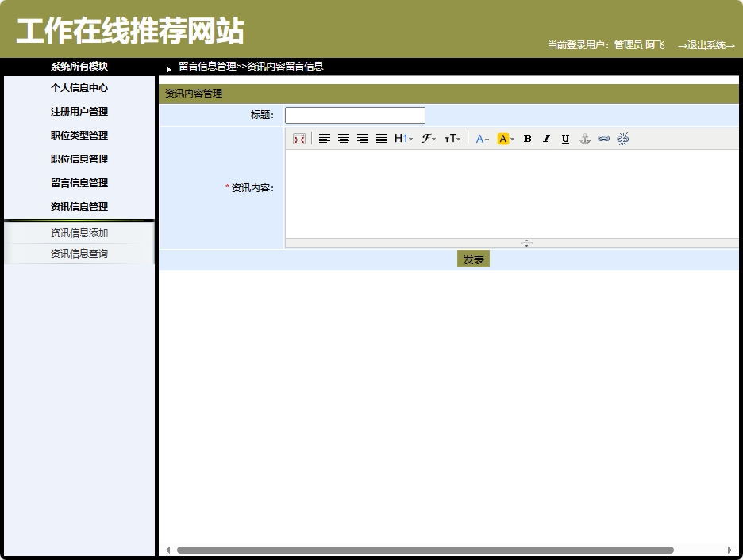Toggle the yellow highlight color tool

point(502,139)
